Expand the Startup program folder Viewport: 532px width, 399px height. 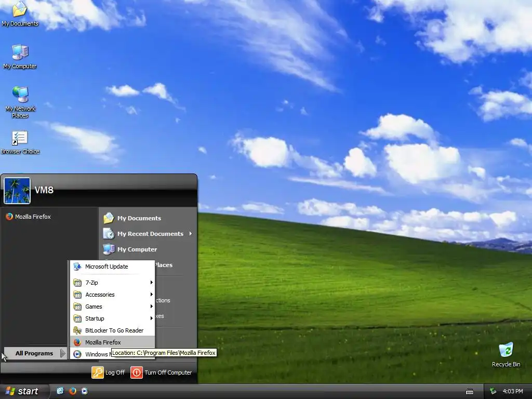(x=112, y=318)
